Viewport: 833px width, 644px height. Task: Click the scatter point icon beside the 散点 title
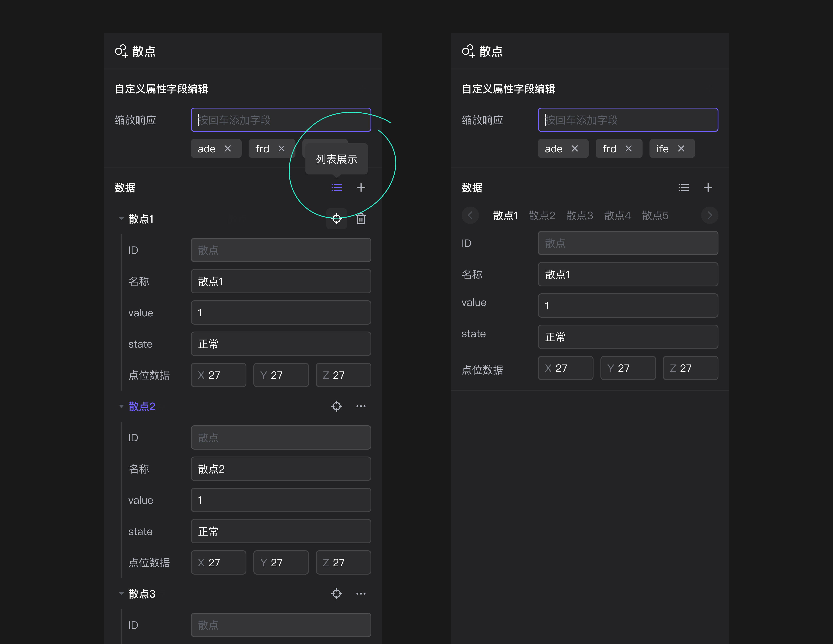(x=121, y=51)
